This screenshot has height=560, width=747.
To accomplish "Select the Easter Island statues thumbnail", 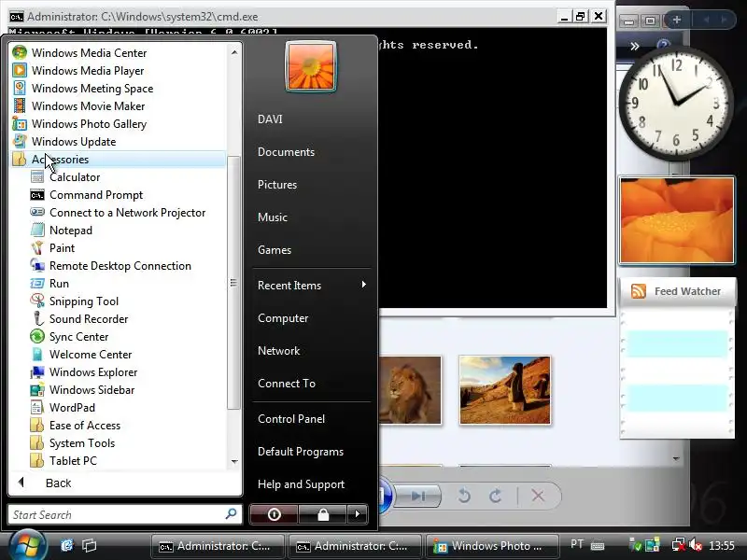I will [504, 390].
